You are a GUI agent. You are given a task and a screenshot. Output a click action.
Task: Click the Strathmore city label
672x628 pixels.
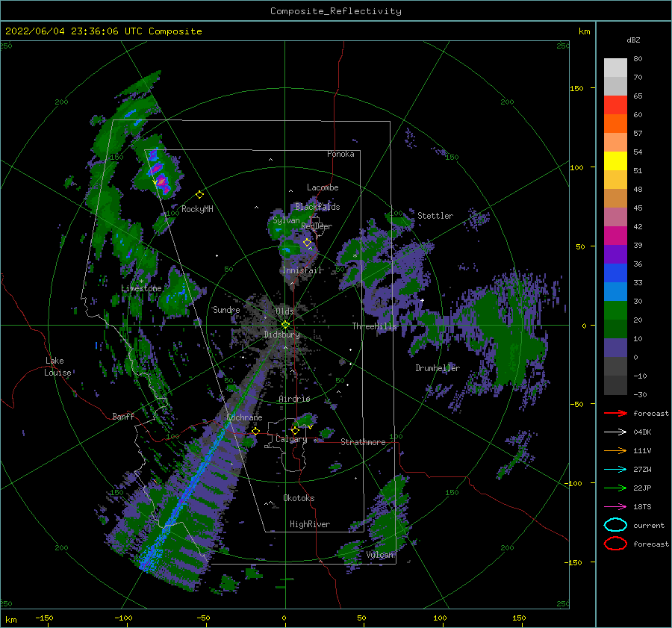[363, 442]
